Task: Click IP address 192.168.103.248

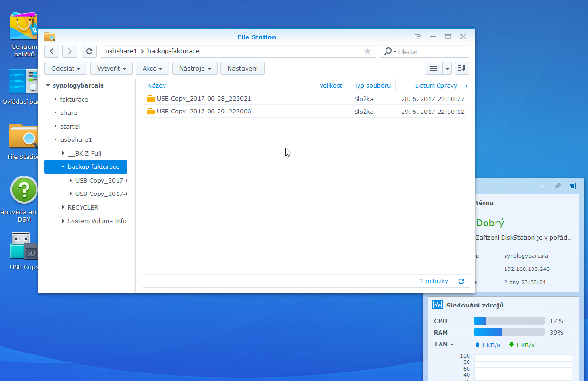Action: click(x=526, y=269)
